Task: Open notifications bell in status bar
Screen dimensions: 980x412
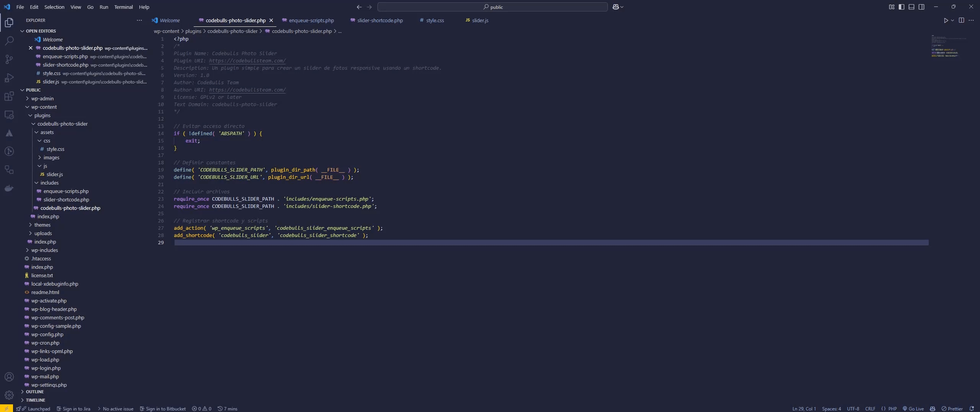Action: coord(971,409)
